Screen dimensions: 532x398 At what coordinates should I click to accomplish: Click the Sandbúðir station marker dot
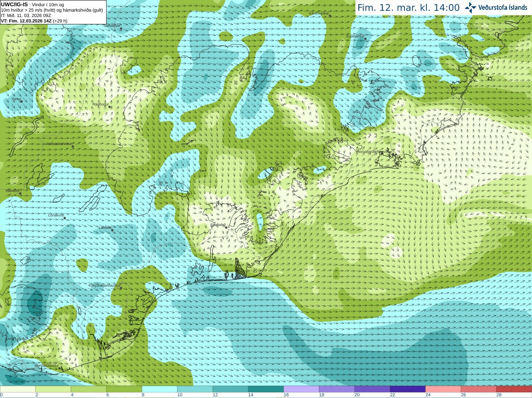tap(121, 29)
